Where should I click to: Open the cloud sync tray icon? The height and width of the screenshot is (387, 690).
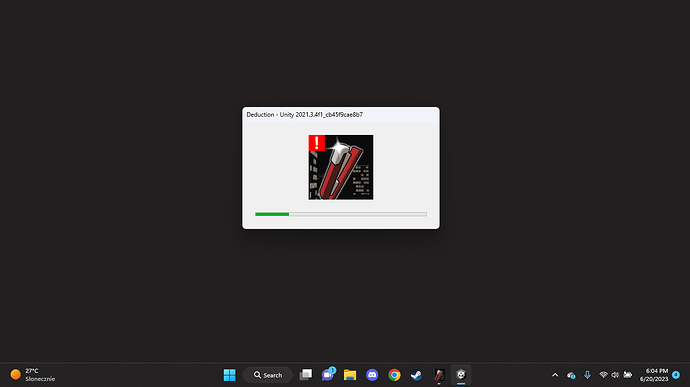(x=571, y=375)
